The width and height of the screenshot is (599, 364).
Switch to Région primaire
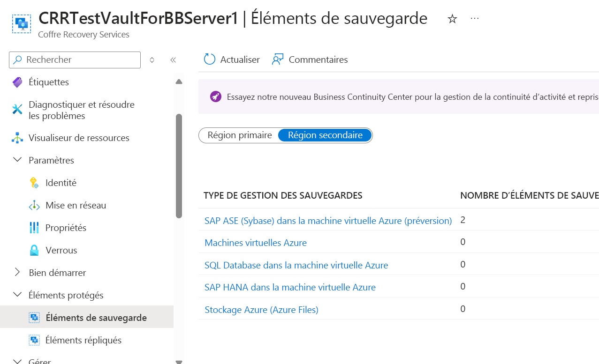click(x=240, y=135)
